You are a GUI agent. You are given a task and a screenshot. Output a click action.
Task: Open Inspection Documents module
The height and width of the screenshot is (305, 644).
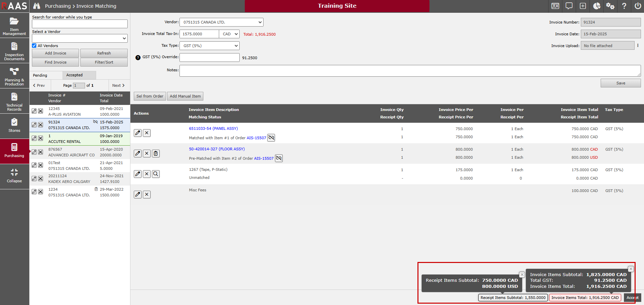click(x=14, y=51)
